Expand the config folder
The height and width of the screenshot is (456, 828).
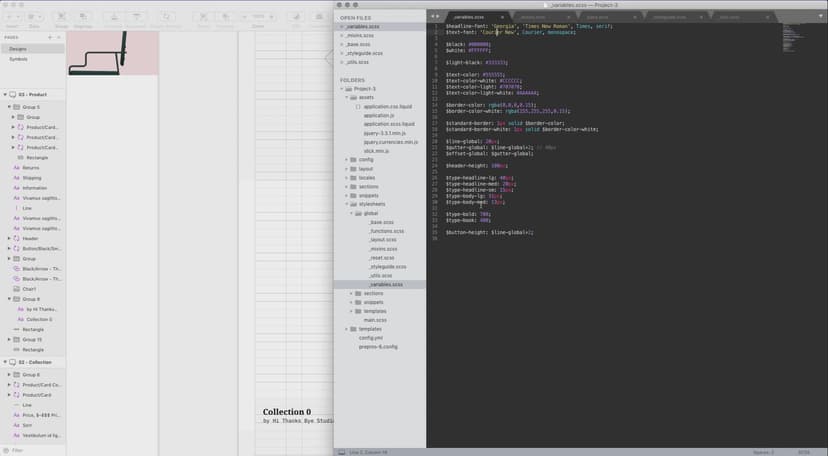tap(347, 159)
